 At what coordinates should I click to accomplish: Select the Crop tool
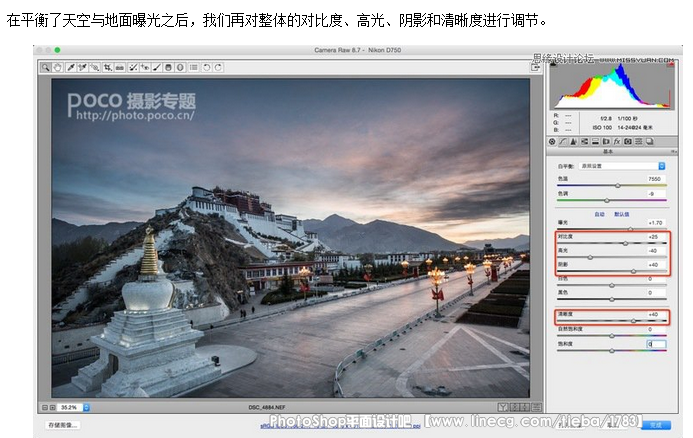pos(108,67)
